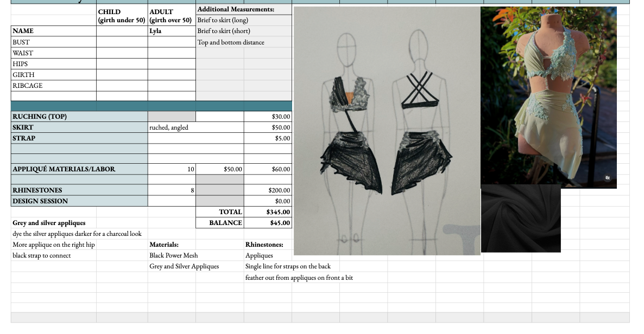644x334 pixels.
Task: Select the $0.00 design session cell
Action: pos(268,201)
